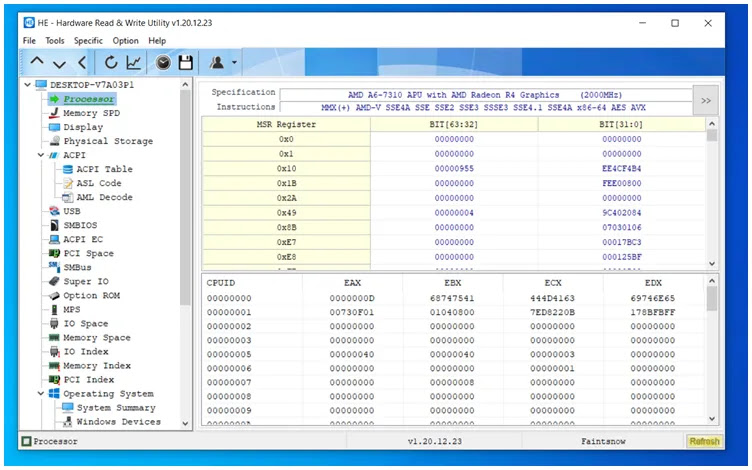Click the CPUID table scroll down arrow
This screenshot has width=752, height=470.
point(712,419)
